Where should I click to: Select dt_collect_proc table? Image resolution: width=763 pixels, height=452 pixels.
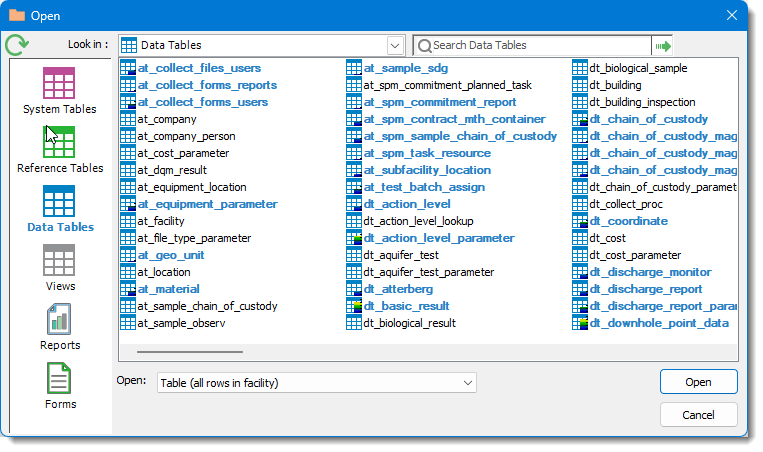pyautogui.click(x=626, y=204)
